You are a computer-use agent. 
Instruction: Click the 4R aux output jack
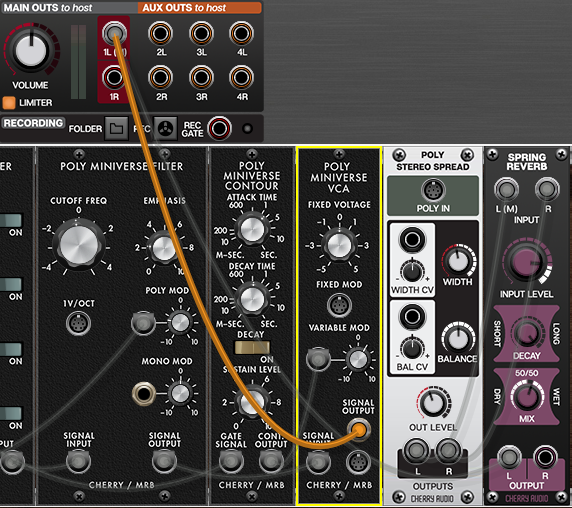(x=241, y=77)
